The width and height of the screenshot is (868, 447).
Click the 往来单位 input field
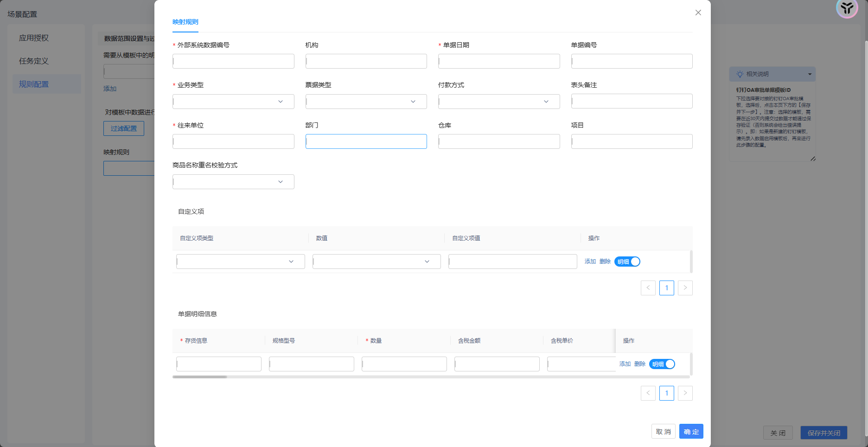(x=233, y=141)
